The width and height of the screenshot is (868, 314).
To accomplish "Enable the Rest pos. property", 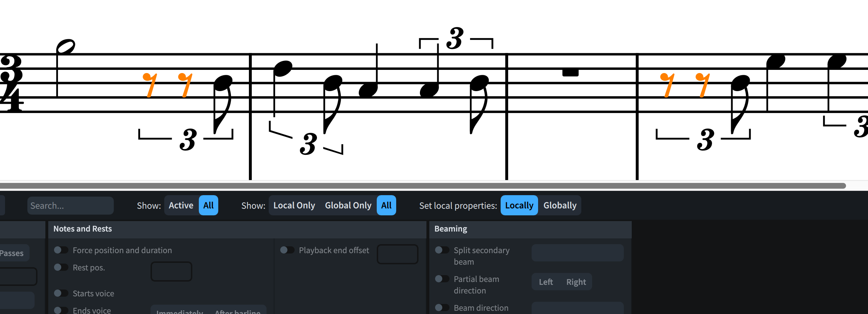I will click(x=61, y=267).
